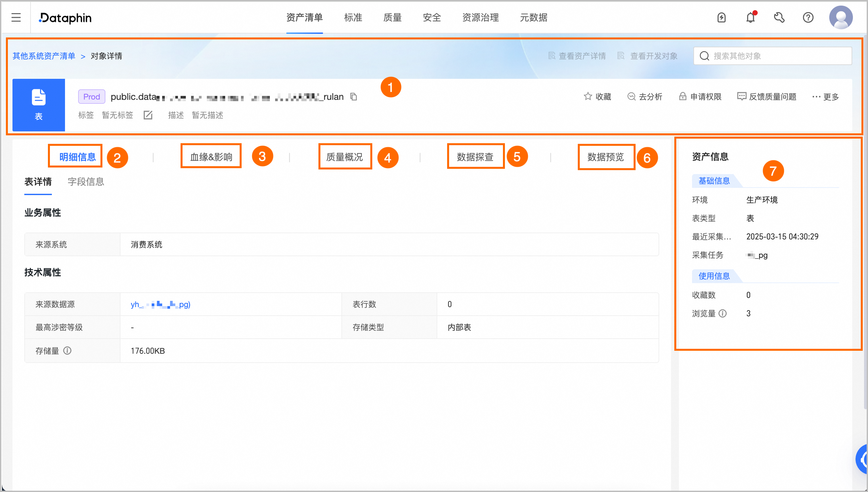
Task: Switch to 字段信息 sub-tab
Action: [x=86, y=182]
